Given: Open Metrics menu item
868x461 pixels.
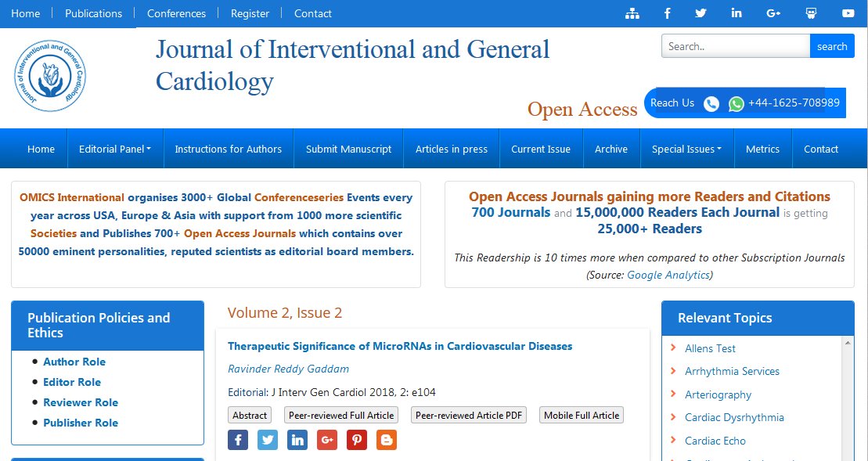Looking at the screenshot, I should pyautogui.click(x=762, y=149).
